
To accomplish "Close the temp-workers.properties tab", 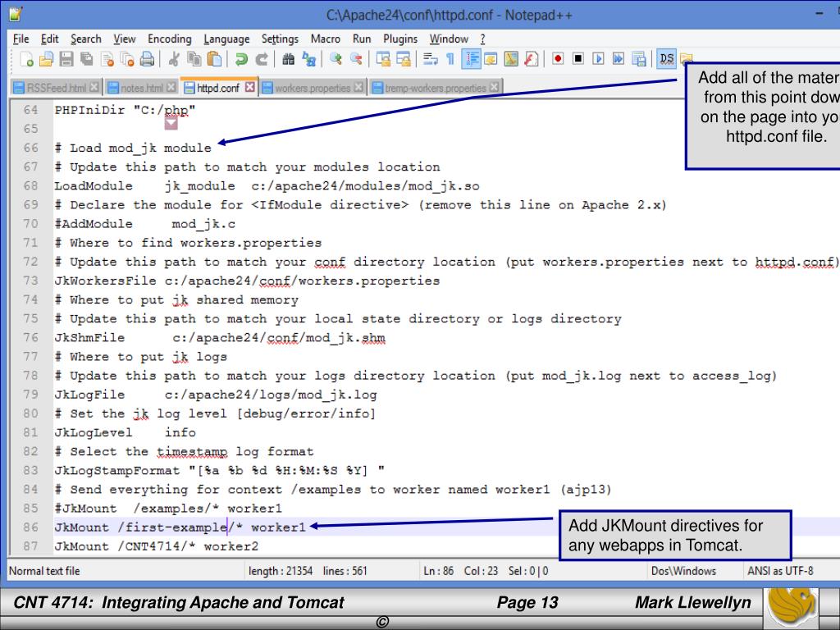I will click(494, 87).
